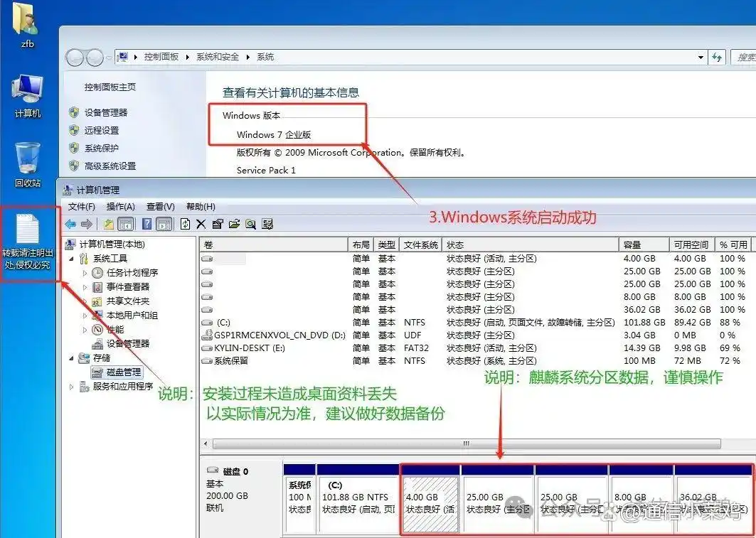Click the horizontal scrollbar thumb in volume list
The image size is (756, 538).
click(467, 443)
